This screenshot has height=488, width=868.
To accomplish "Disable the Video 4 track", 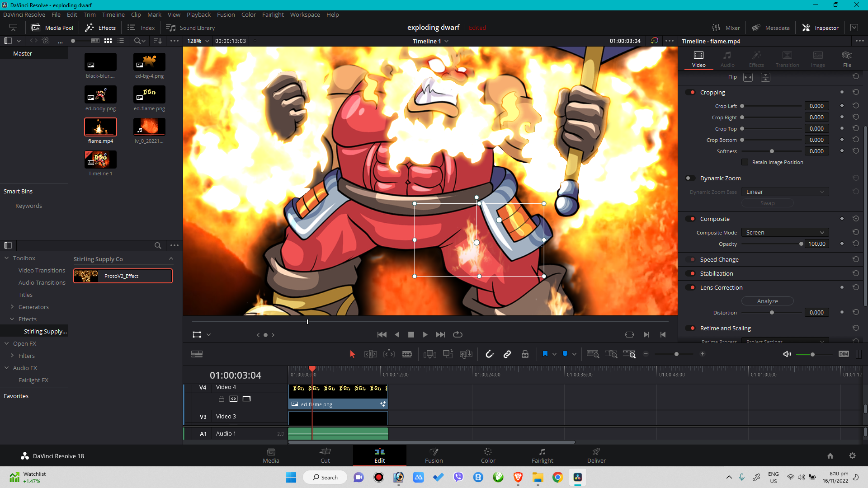I will 246,399.
